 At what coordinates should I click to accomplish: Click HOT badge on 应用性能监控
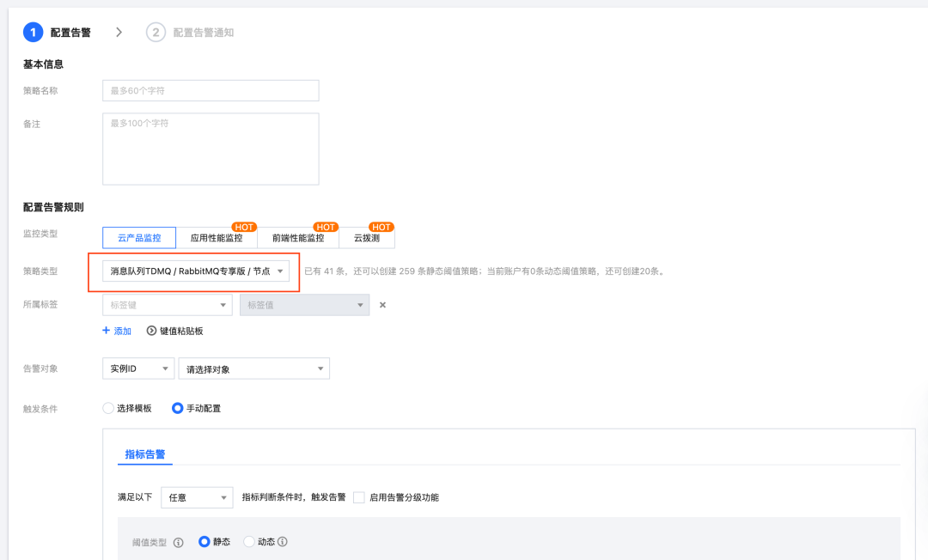[244, 227]
